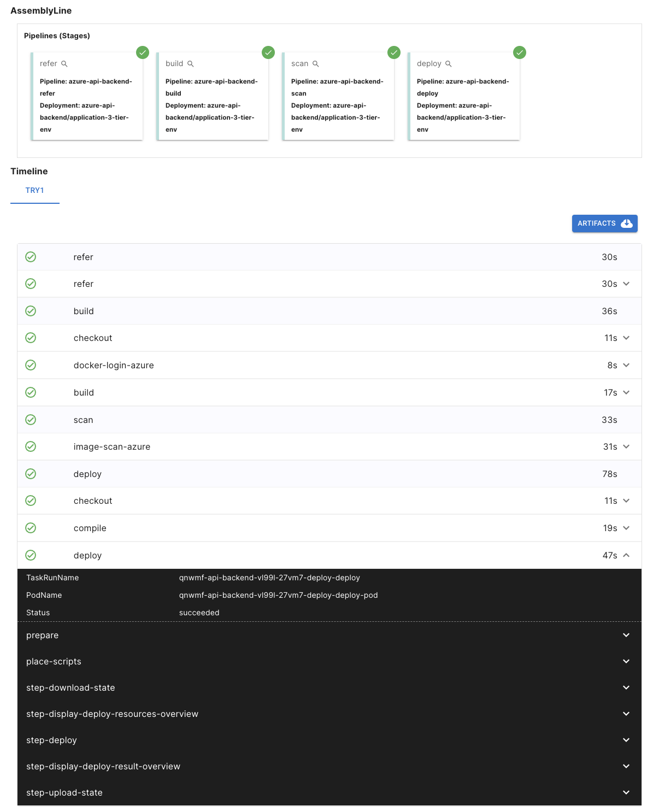Show the step-deploy log output
Viewport: 659px width, 812px height.
626,740
